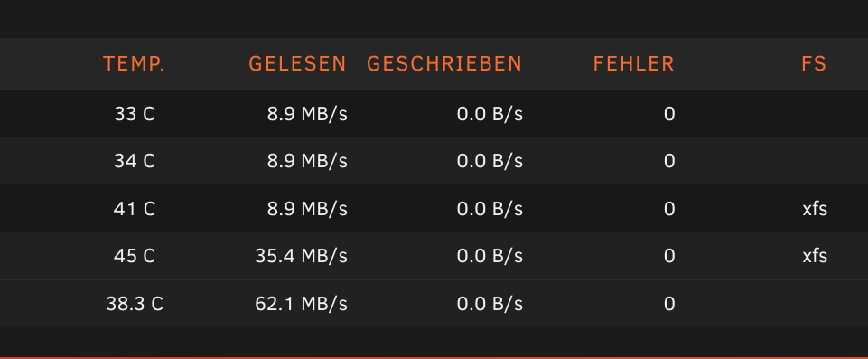
Task: Click the GELESEN column header
Action: 297,64
